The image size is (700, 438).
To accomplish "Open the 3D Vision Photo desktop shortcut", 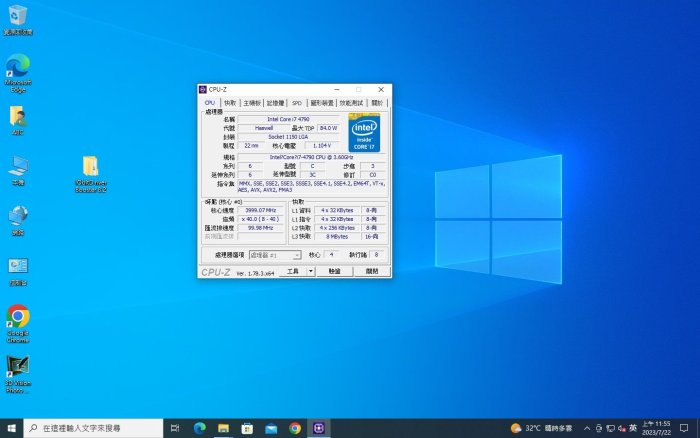I will point(18,374).
